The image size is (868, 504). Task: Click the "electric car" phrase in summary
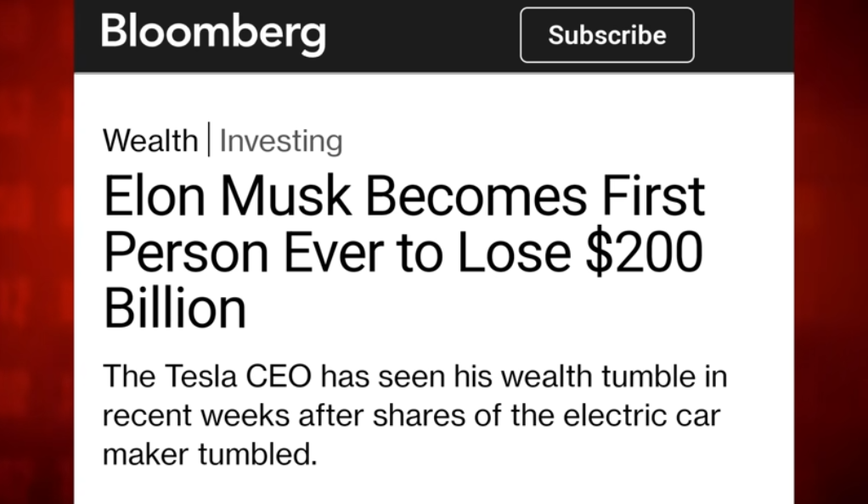pos(641,415)
